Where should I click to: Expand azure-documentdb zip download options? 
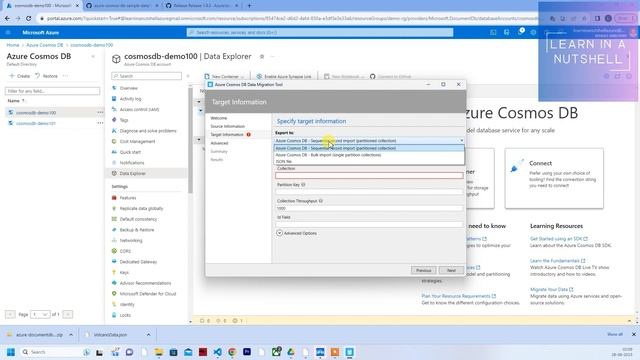71,335
